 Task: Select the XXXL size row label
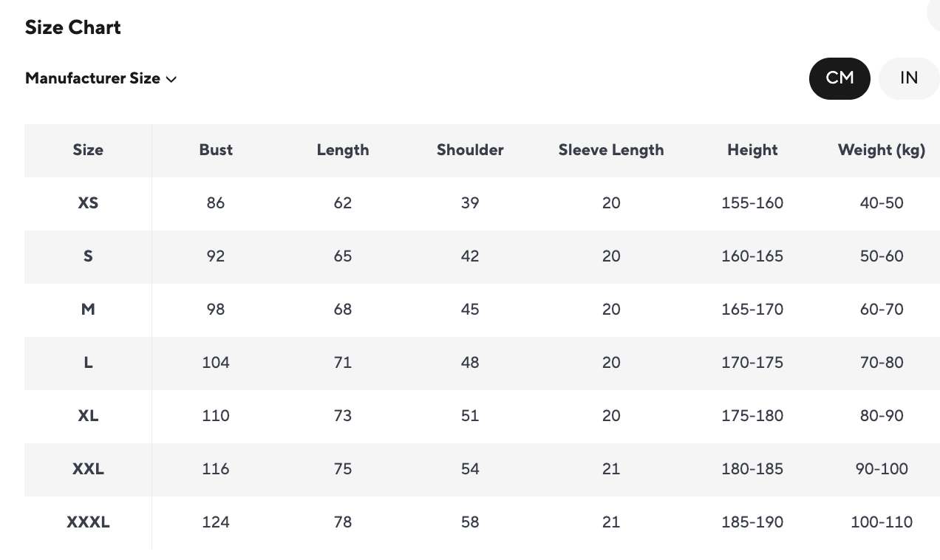click(88, 522)
